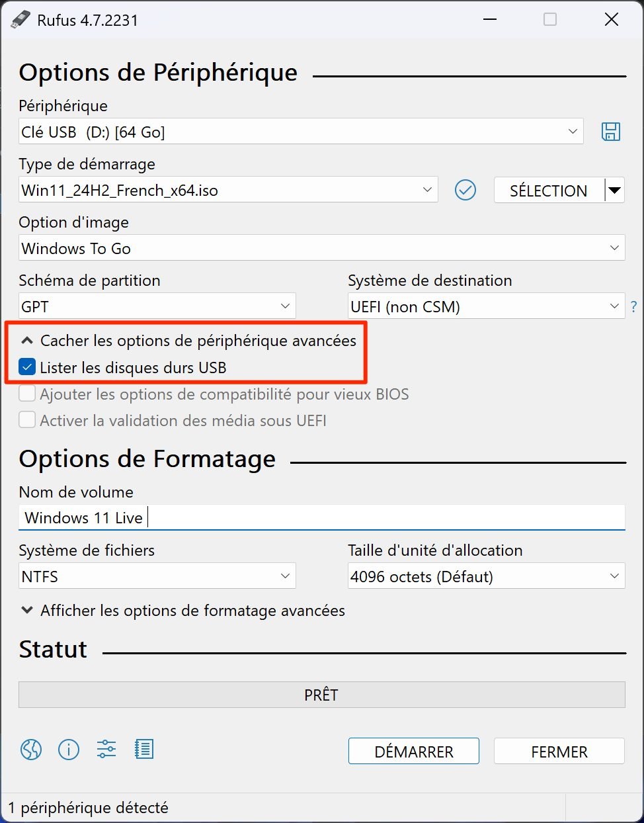This screenshot has width=644, height=823.
Task: Open the about information icon
Action: click(69, 750)
